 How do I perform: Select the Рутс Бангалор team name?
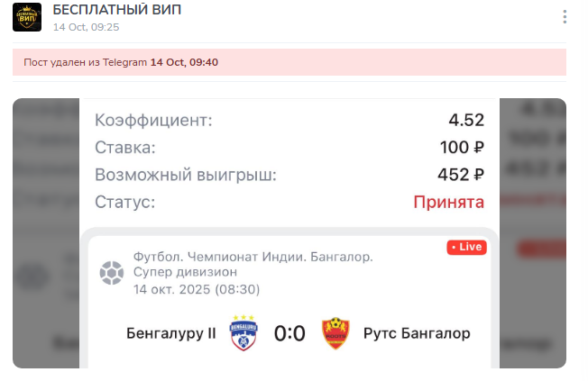[417, 334]
